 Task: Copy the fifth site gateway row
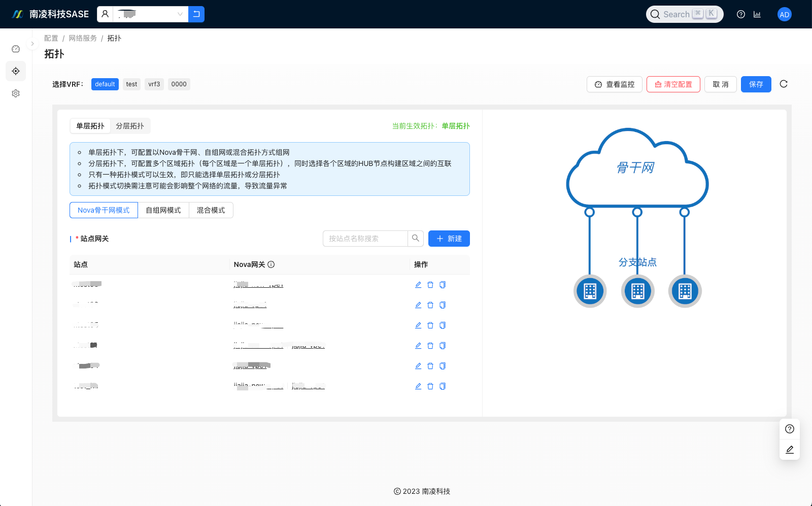443,366
